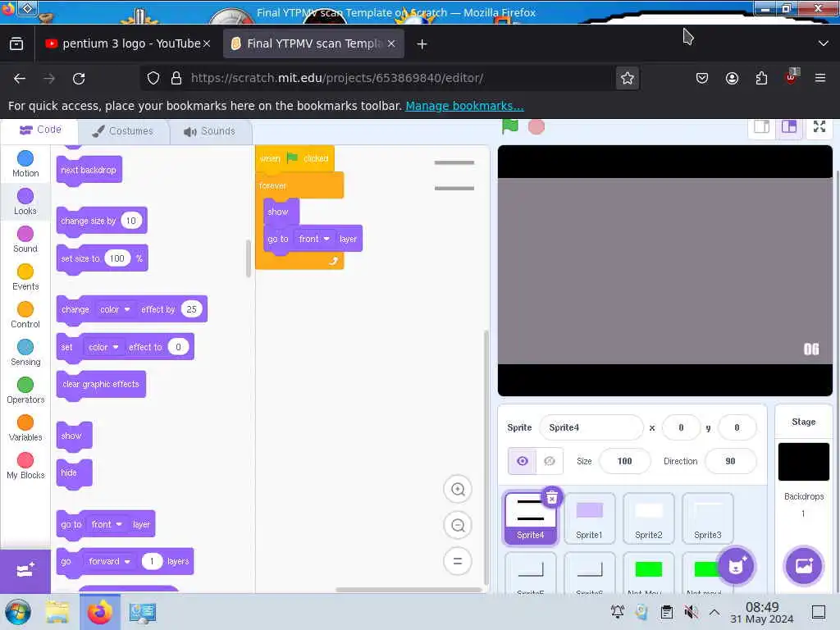Image resolution: width=840 pixels, height=630 pixels.
Task: Select the Operators block category
Action: [x=25, y=390]
